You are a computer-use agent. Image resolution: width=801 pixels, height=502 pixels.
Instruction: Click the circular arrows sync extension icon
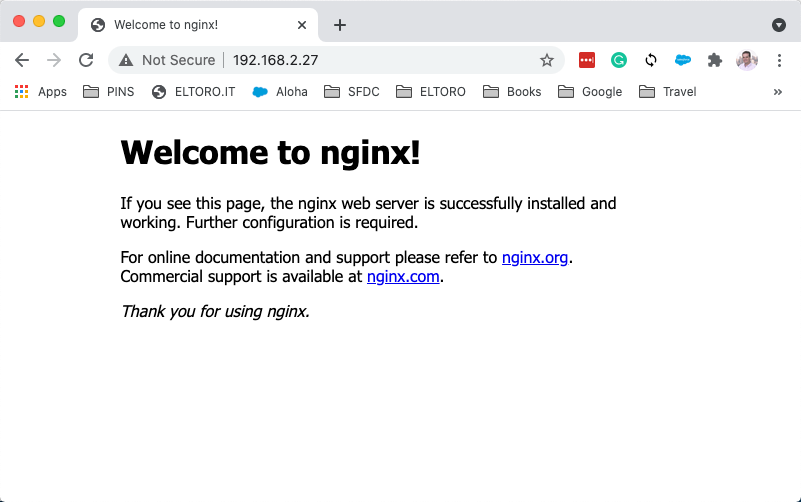pyautogui.click(x=651, y=60)
